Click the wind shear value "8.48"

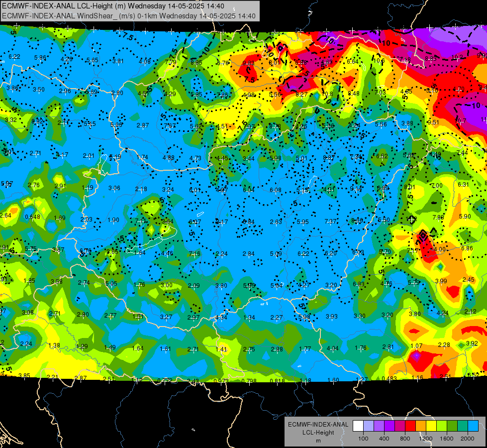click(354, 93)
